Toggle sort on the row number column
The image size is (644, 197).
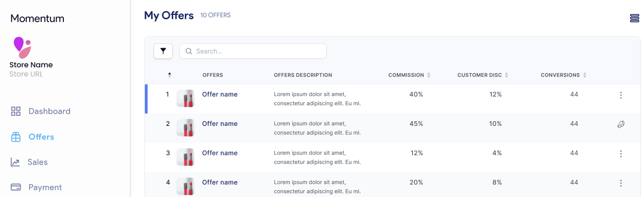[x=169, y=75]
